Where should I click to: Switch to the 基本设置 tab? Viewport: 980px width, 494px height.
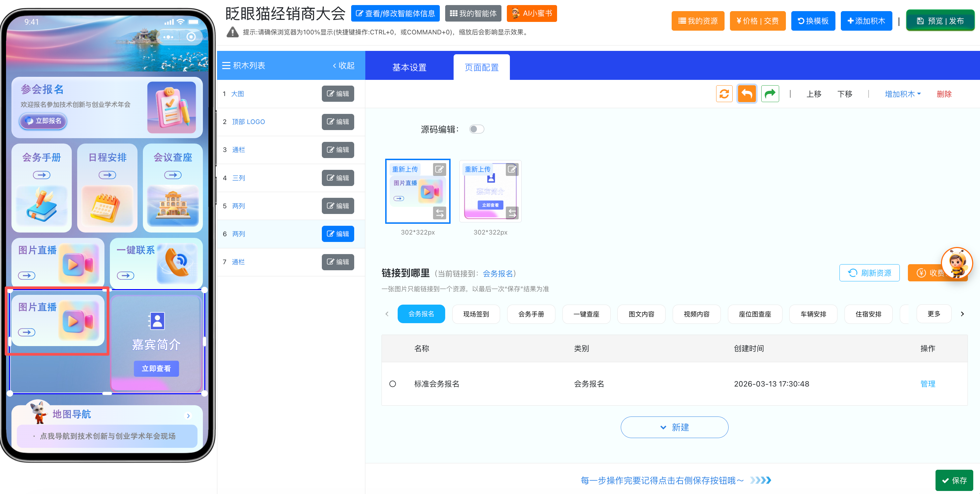[x=409, y=67]
